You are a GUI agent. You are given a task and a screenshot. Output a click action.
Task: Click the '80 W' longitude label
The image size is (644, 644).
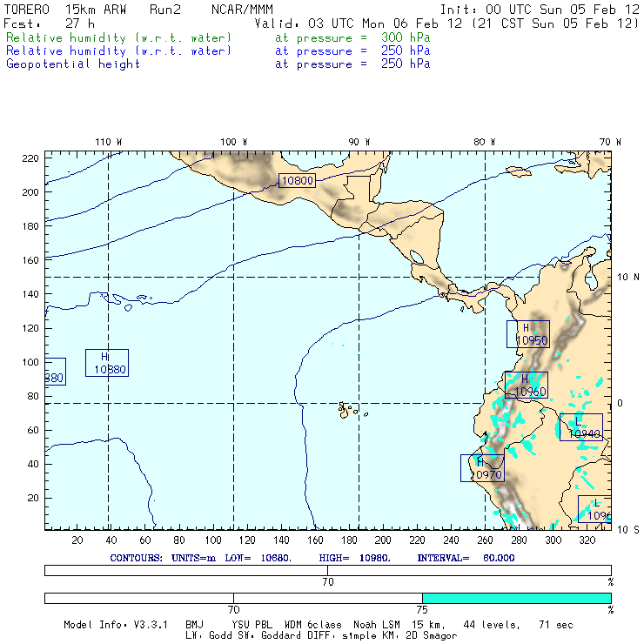click(x=484, y=142)
